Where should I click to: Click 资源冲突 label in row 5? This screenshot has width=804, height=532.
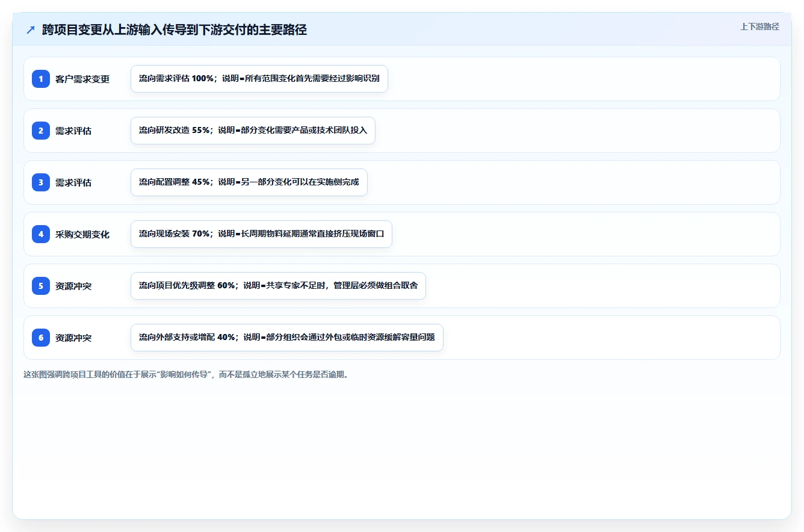coord(73,286)
